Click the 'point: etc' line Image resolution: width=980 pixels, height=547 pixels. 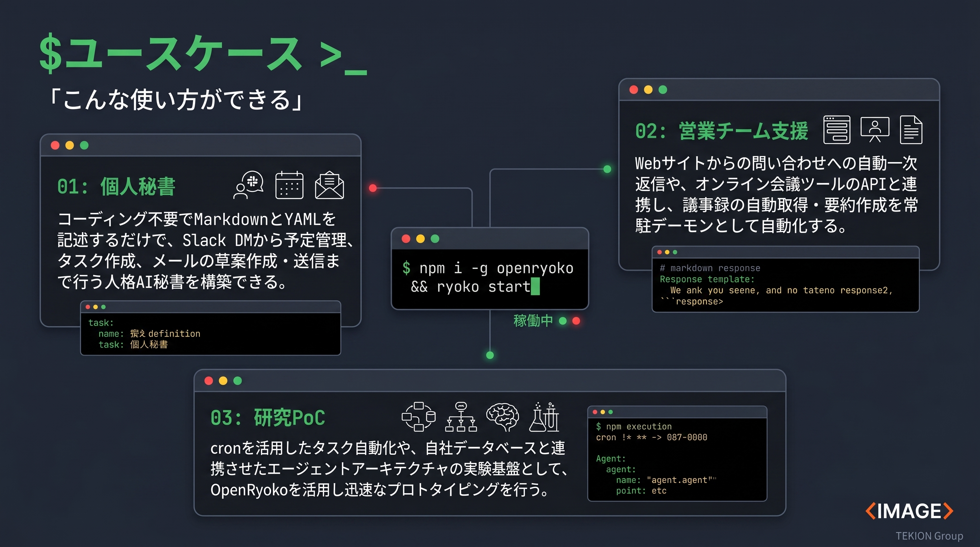click(641, 491)
